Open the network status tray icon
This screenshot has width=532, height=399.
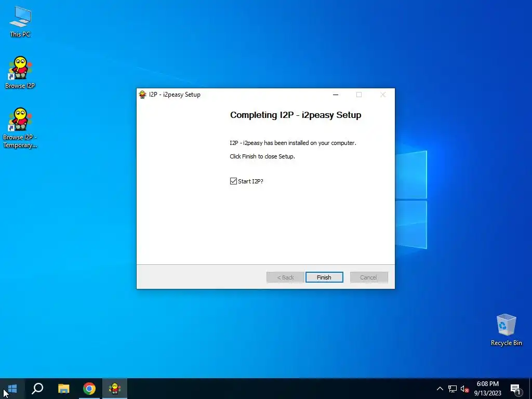pos(453,389)
